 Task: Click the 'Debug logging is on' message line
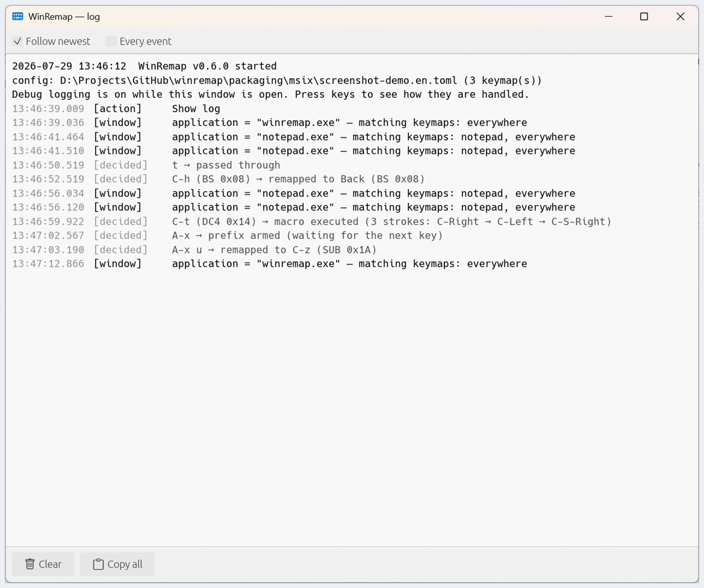270,95
